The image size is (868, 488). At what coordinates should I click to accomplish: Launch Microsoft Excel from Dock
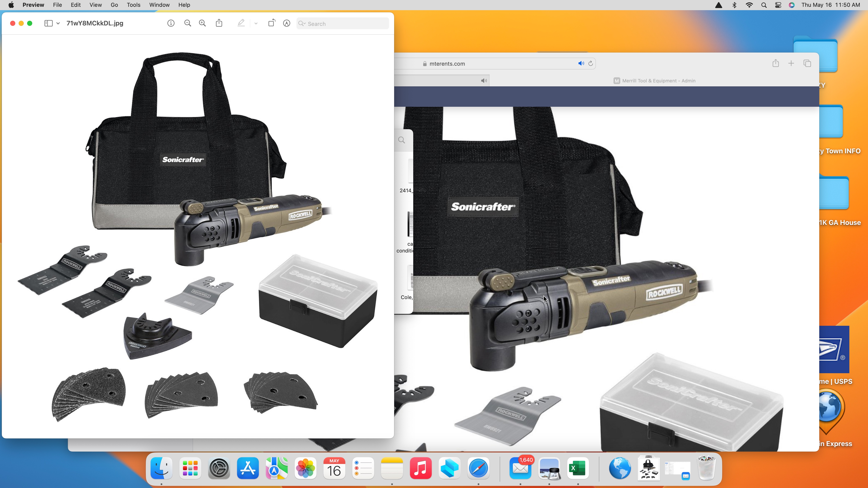578,468
